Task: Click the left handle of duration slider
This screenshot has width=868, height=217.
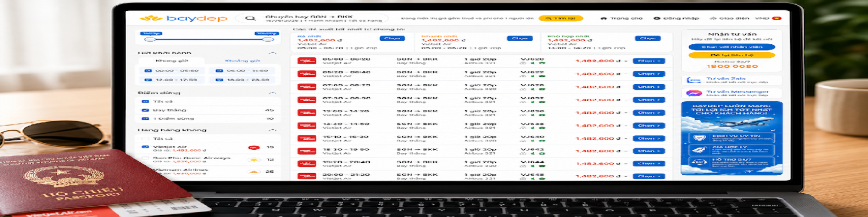Action: 150,39
